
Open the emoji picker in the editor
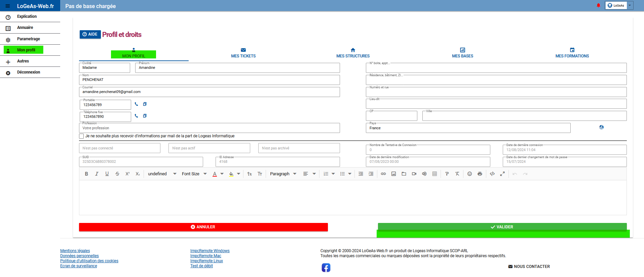(x=469, y=174)
